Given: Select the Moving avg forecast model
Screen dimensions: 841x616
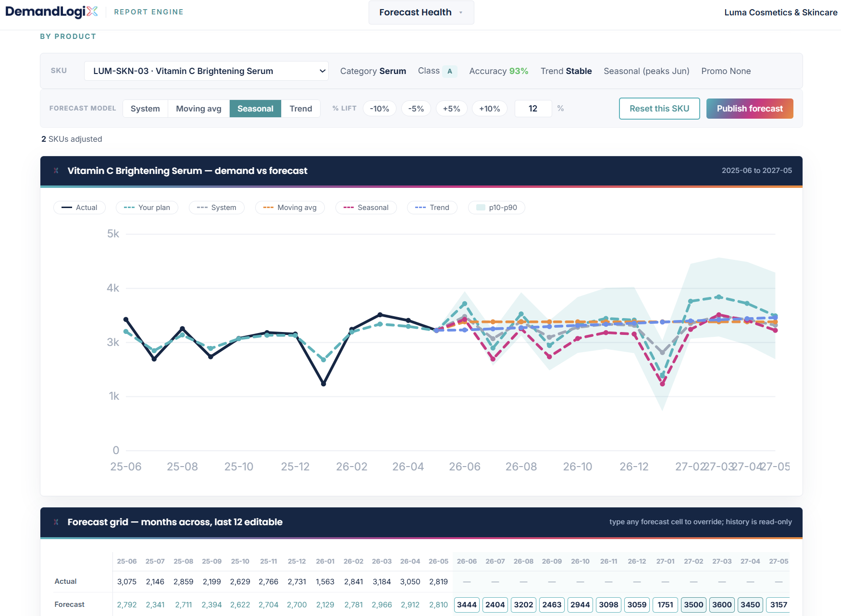Looking at the screenshot, I should [198, 109].
